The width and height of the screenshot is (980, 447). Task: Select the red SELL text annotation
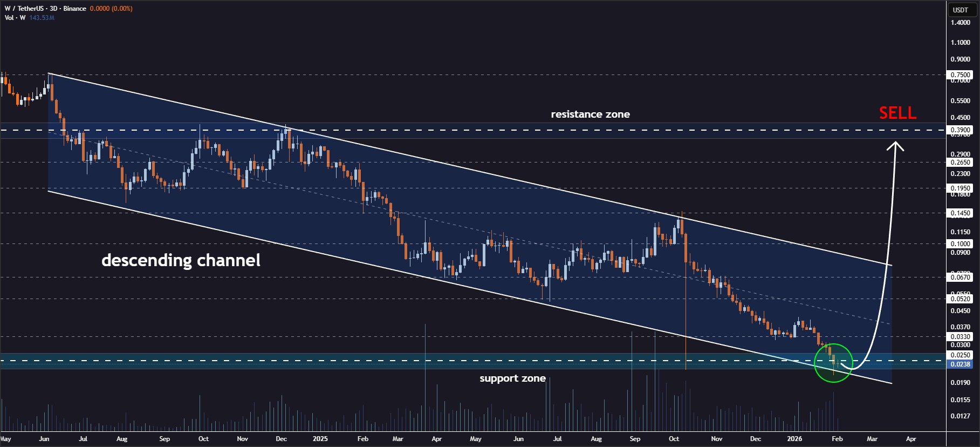(x=897, y=113)
